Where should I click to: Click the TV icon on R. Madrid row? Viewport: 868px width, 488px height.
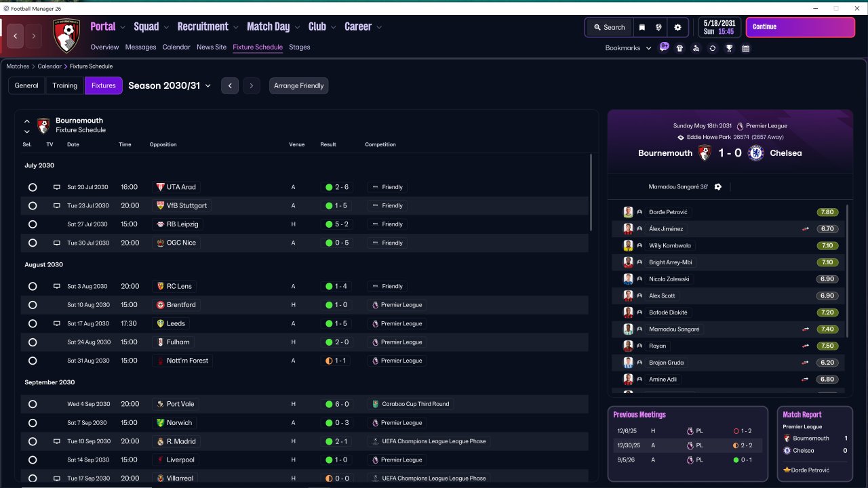click(57, 441)
